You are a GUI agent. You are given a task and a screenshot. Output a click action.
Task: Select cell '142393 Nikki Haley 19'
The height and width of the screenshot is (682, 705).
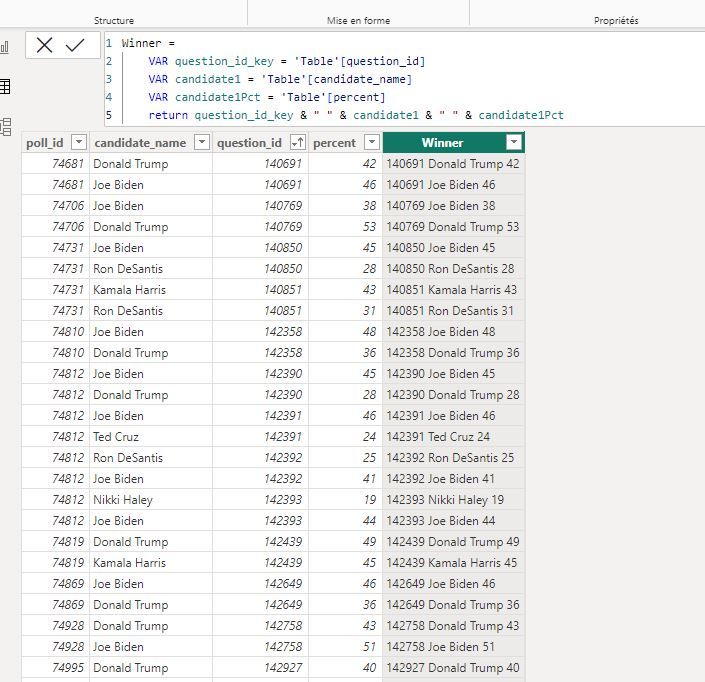[x=453, y=499]
